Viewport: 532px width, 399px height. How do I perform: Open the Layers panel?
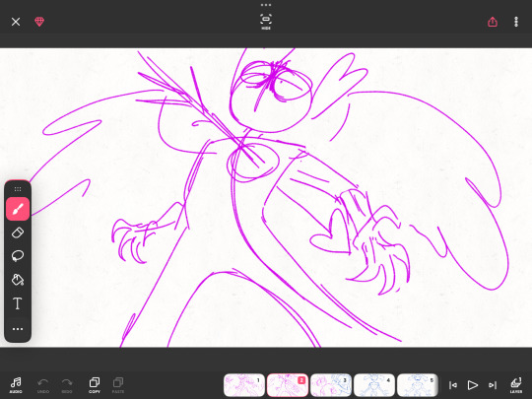[x=515, y=385]
